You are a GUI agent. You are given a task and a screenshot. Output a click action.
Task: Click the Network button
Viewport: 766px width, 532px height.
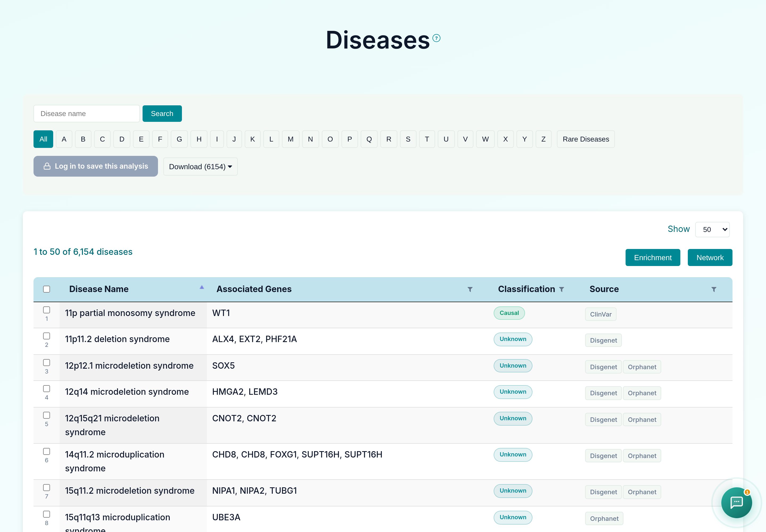(710, 257)
